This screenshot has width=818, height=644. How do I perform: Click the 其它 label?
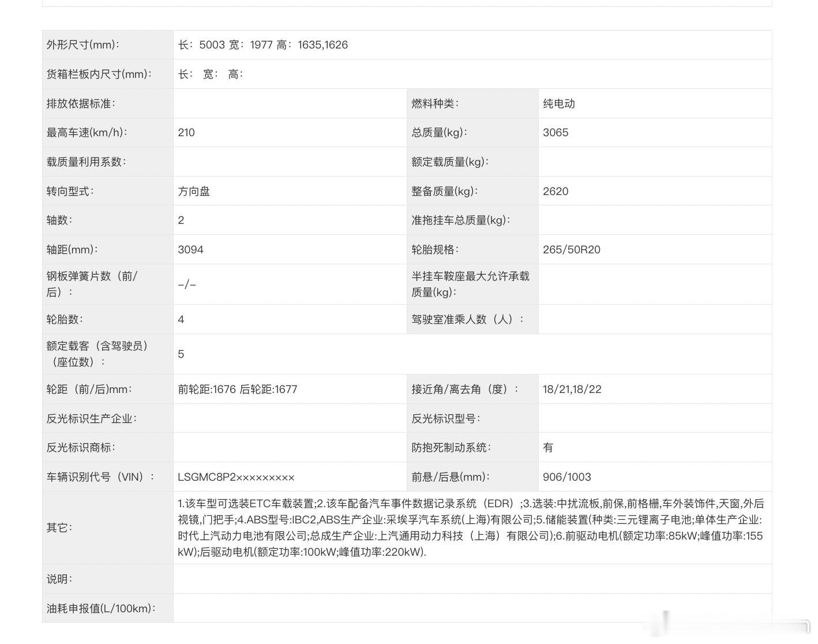coord(59,528)
